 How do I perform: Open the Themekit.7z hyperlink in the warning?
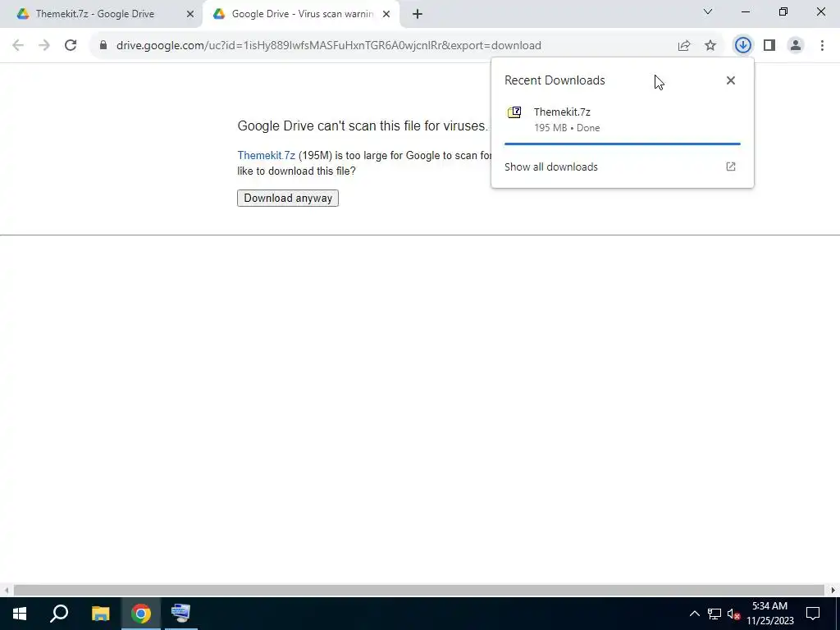267,155
